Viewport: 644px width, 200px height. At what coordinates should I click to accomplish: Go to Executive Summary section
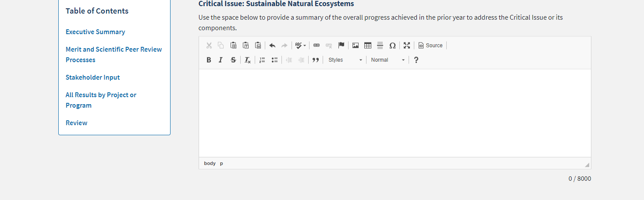pos(95,32)
